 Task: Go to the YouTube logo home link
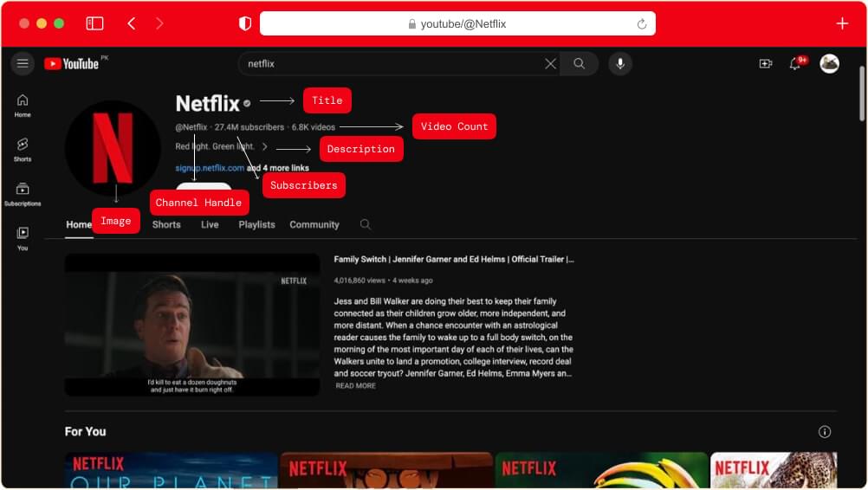[72, 63]
